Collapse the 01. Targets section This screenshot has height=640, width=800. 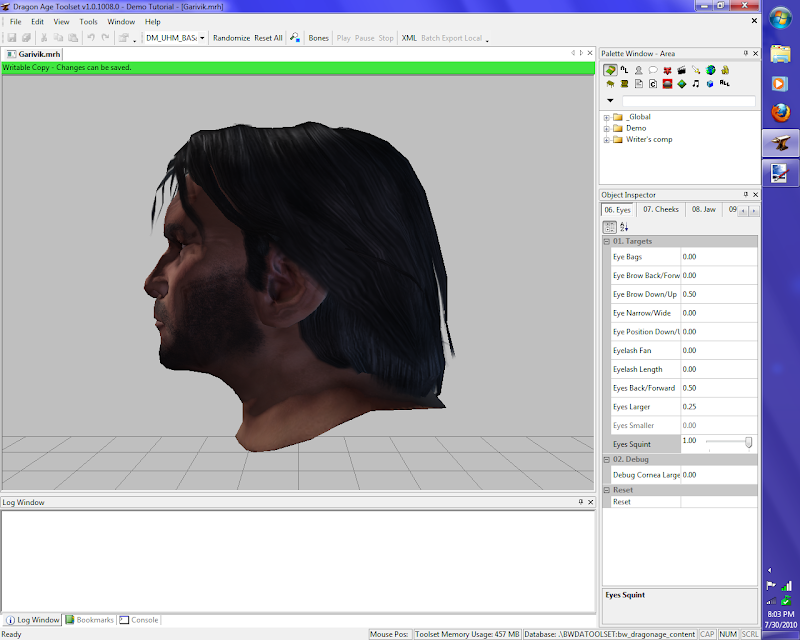(x=606, y=242)
